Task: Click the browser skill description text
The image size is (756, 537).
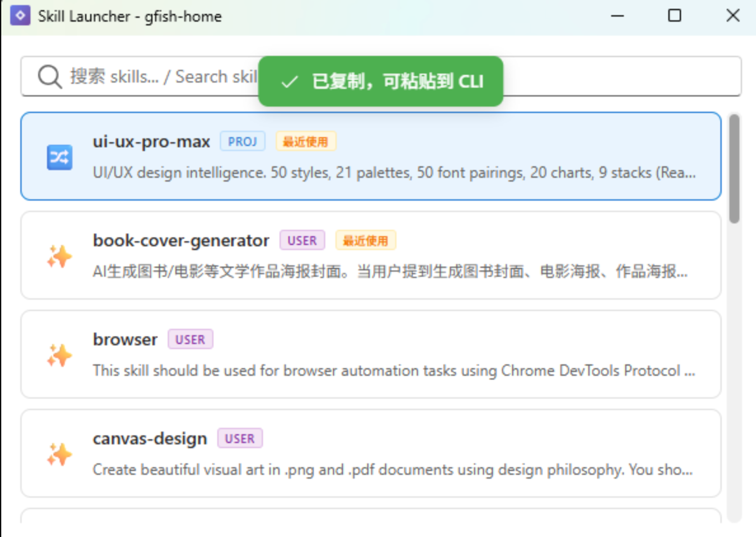Action: tap(394, 371)
